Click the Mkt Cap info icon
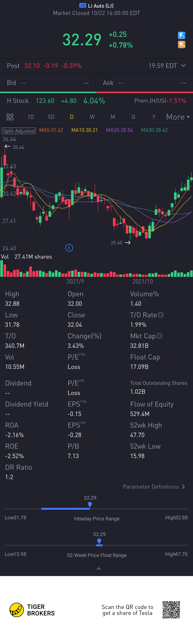Image resolution: width=193 pixels, height=644 pixels. click(x=159, y=336)
